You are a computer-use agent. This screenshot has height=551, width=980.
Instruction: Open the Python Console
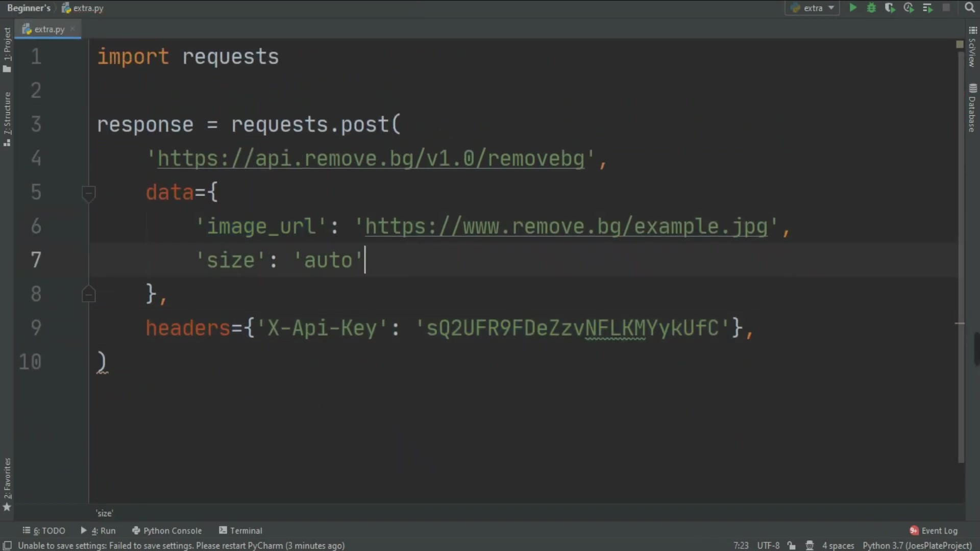click(x=167, y=531)
